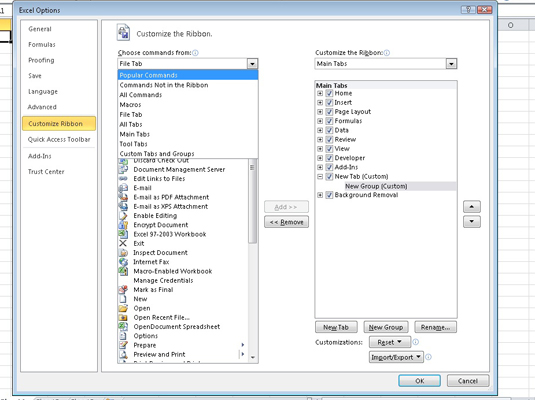
Task: Click the Macro-Enabled Workbook icon
Action: pos(123,271)
